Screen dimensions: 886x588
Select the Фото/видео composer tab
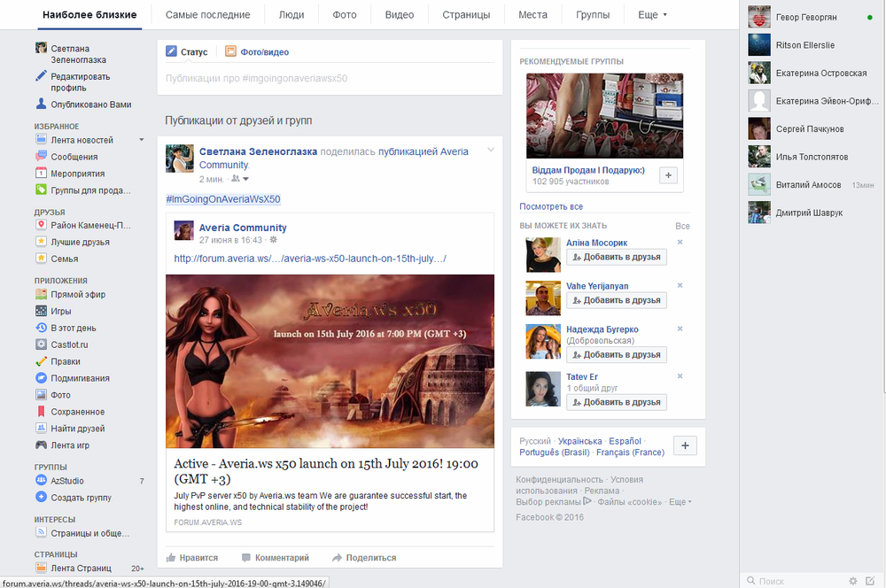256,52
